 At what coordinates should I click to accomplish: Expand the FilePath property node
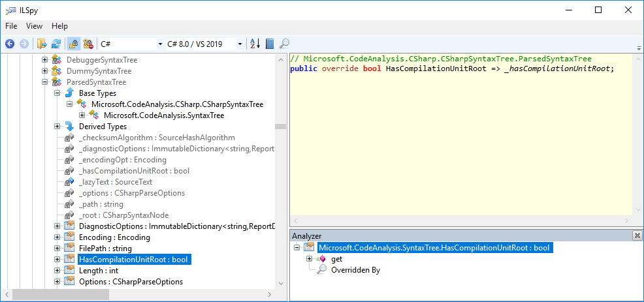coord(57,249)
